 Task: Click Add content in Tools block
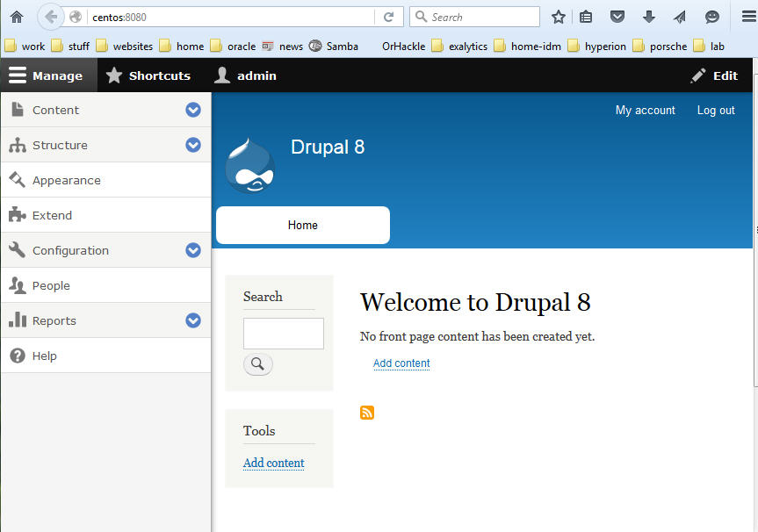(274, 463)
